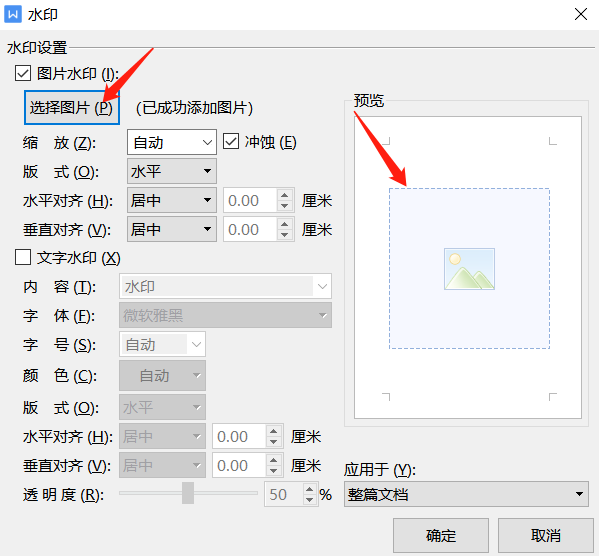Increase text 水平对齐 offset with up arrow
Image resolution: width=599 pixels, height=556 pixels.
(x=274, y=431)
